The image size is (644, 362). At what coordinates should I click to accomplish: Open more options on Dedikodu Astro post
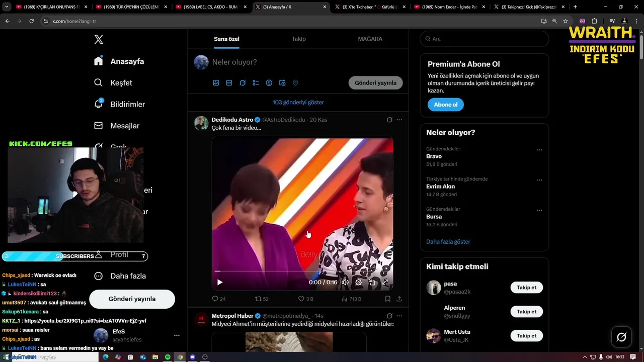point(399,120)
